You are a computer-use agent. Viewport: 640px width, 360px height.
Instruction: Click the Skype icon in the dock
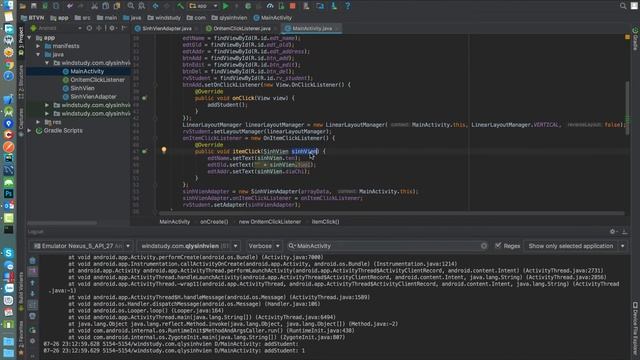click(9, 253)
